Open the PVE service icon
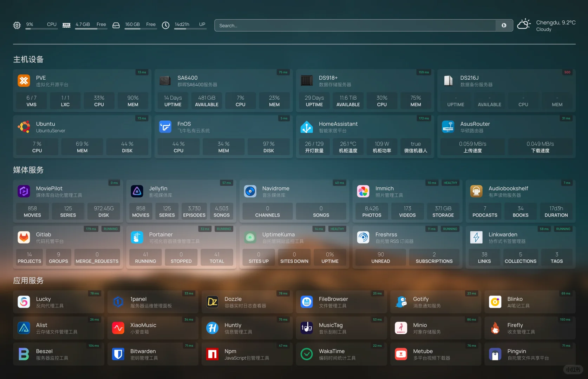This screenshot has height=379, width=588. click(x=24, y=81)
